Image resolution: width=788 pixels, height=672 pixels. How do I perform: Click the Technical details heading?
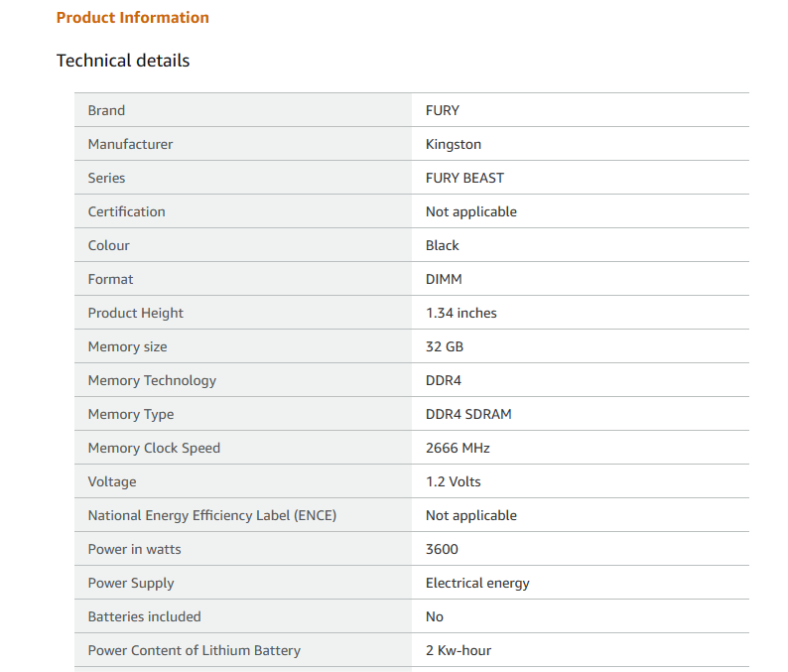point(123,61)
